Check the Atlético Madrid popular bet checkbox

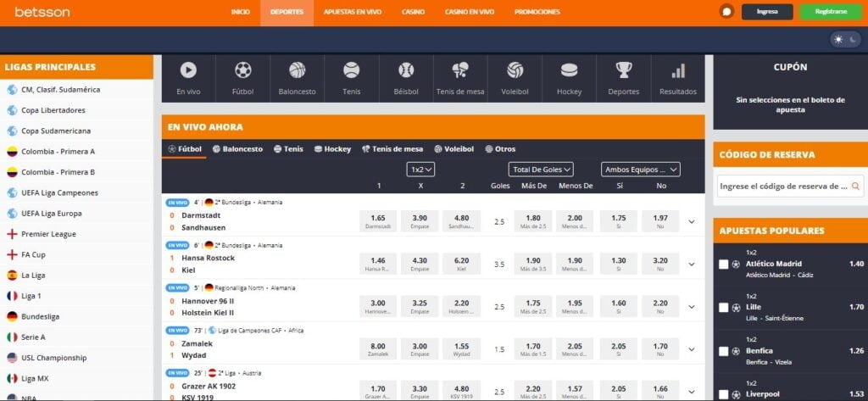point(723,265)
